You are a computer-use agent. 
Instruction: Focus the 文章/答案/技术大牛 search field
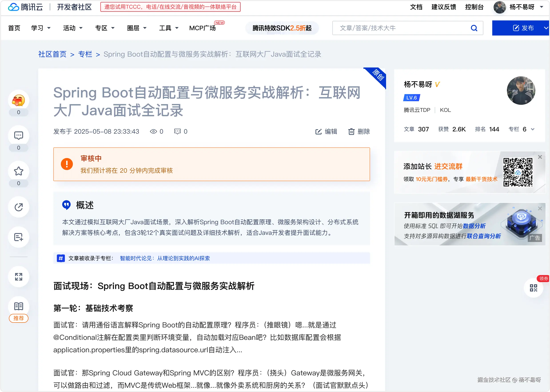(401, 28)
